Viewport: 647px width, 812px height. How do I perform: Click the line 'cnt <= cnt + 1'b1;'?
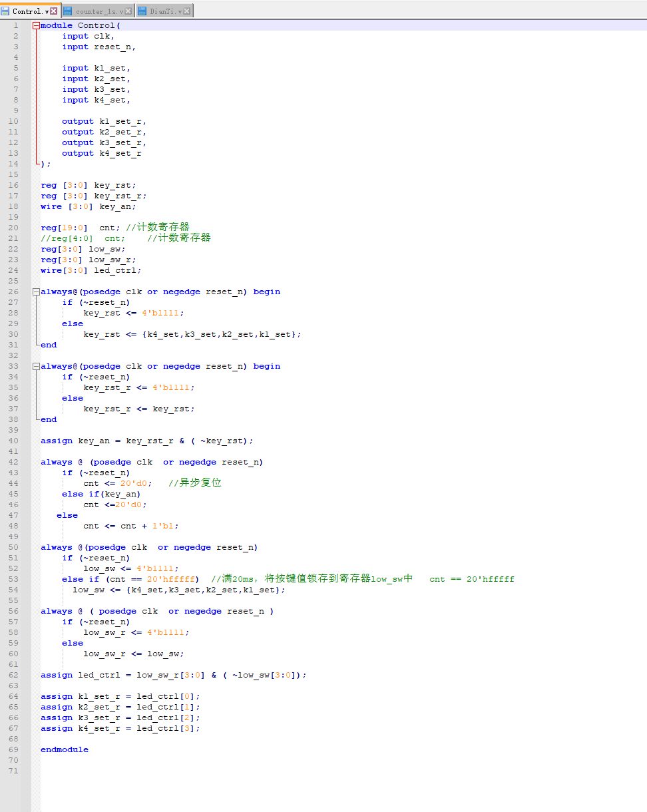coord(131,526)
